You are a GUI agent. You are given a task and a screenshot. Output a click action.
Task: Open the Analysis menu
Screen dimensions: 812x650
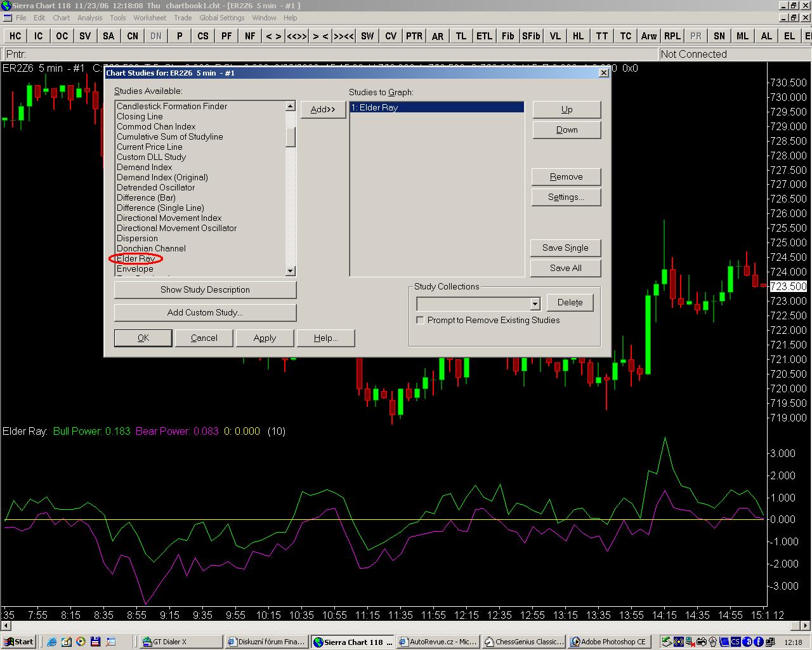click(89, 18)
